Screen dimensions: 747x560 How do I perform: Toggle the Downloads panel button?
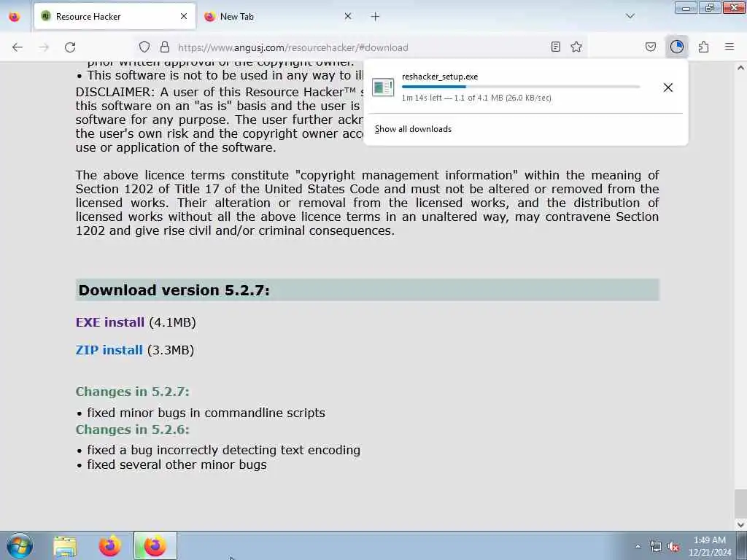(676, 47)
